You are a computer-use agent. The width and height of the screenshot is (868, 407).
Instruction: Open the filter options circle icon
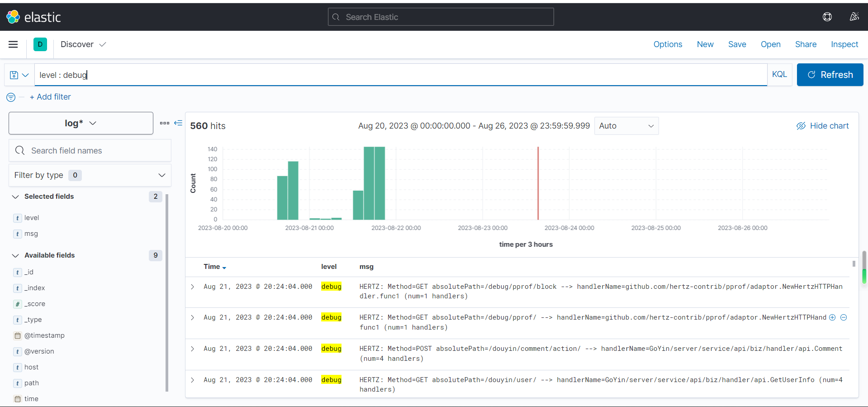coord(11,97)
